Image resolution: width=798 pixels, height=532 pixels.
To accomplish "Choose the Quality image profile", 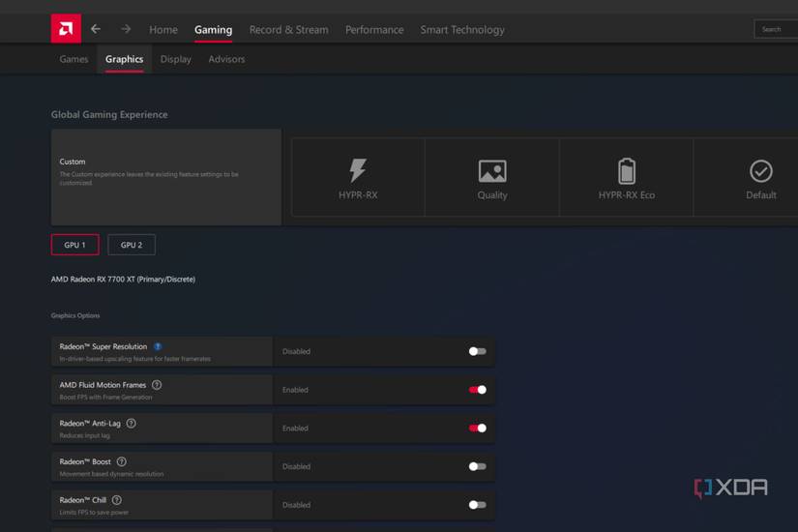I will point(491,178).
